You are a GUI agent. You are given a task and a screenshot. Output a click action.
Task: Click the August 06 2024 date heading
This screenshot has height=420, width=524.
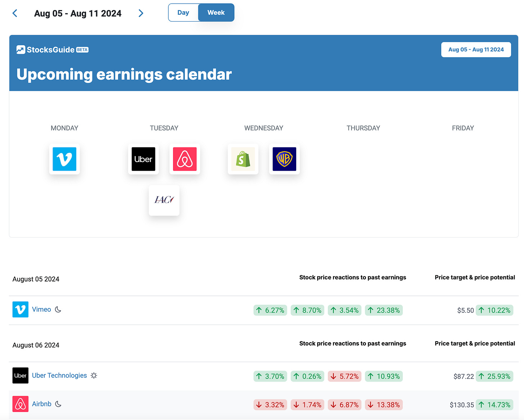36,345
